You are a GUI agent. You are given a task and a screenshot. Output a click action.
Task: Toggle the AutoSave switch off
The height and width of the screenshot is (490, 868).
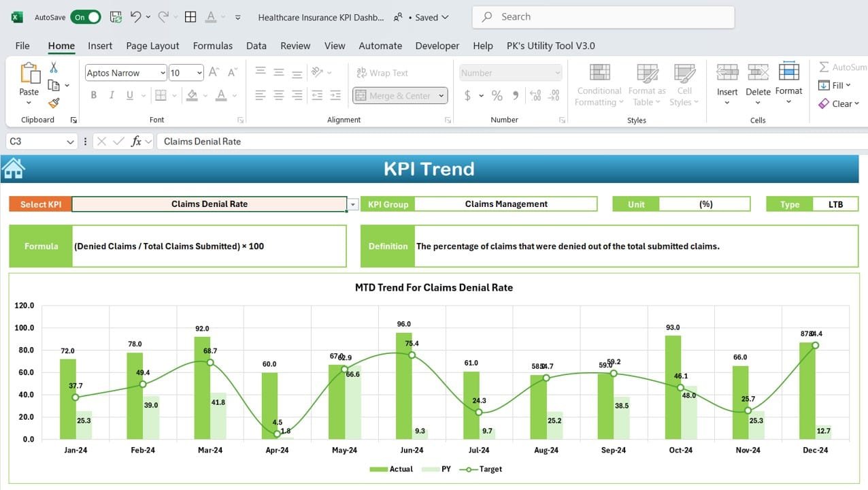click(86, 17)
